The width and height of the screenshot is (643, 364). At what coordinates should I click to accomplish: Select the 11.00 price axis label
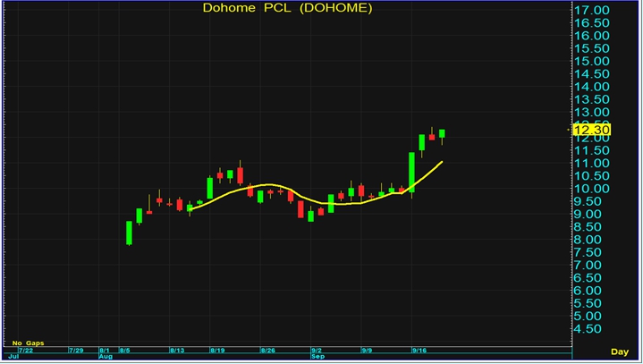click(x=592, y=163)
